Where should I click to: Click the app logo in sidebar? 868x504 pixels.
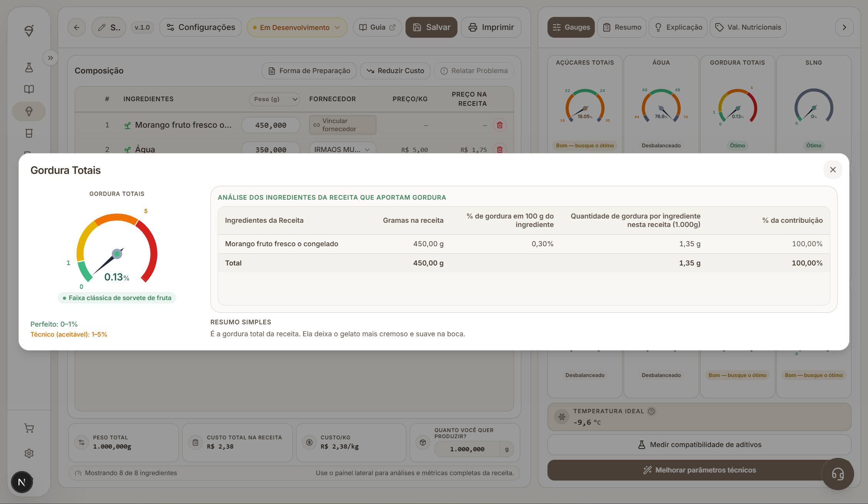coord(29,30)
